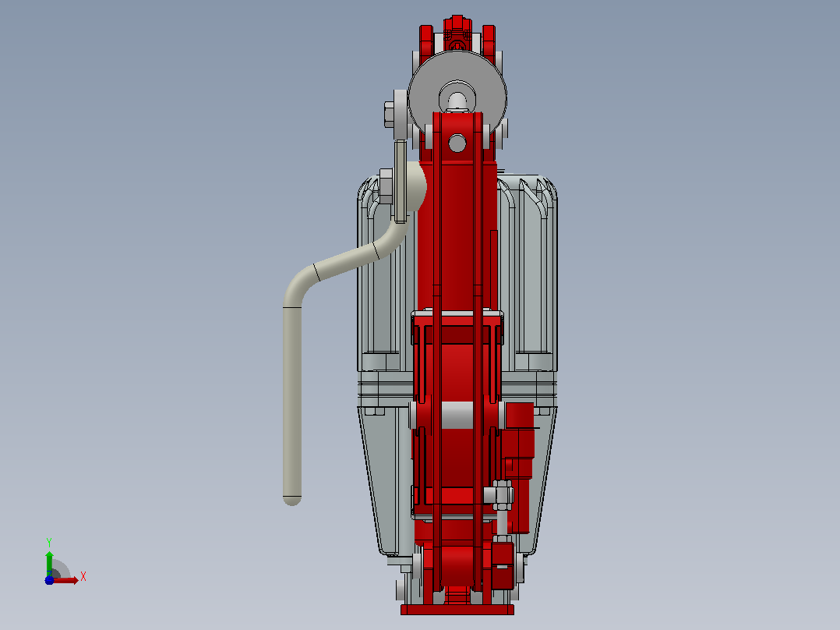Select the red base plate at the bottom

457,610
